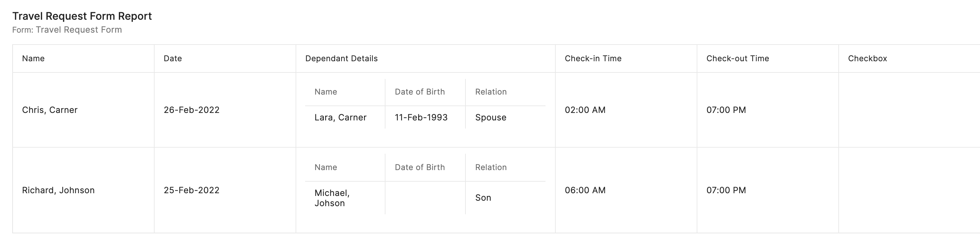Screen dimensions: 980x249
Task: Click the 02:00 AM check-in time
Action: point(585,110)
